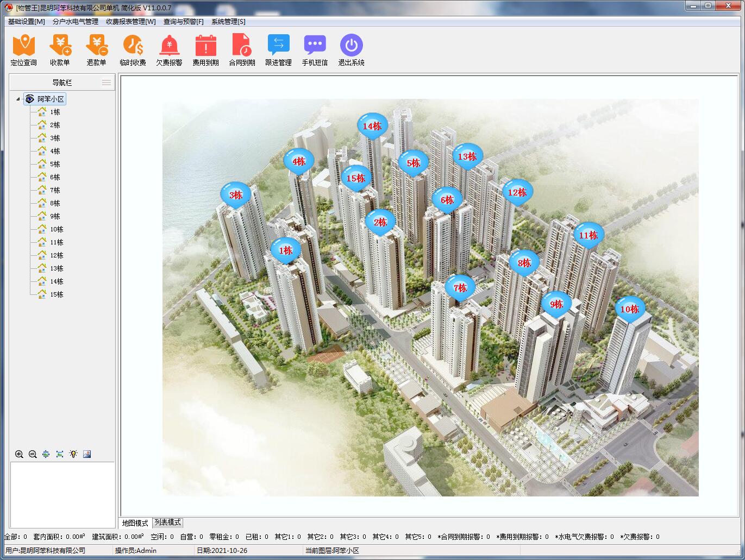The image size is (745, 560).
Task: Click the 14栋 marker on the map
Action: coord(372,126)
